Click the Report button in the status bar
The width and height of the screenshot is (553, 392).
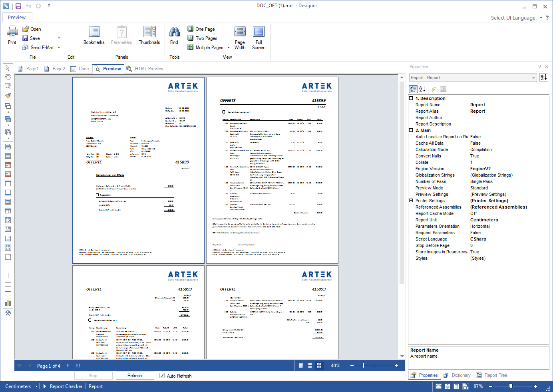pyautogui.click(x=95, y=386)
